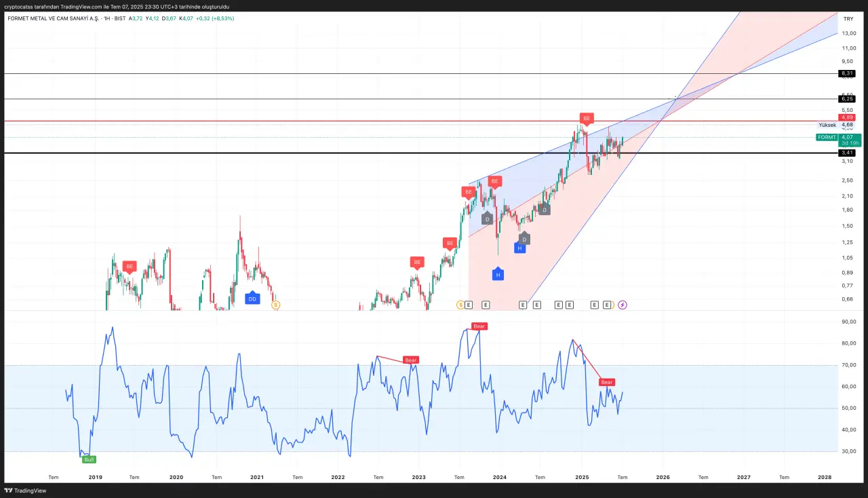Click the orange S marker beside DD label
The image size is (868, 498).
(275, 305)
